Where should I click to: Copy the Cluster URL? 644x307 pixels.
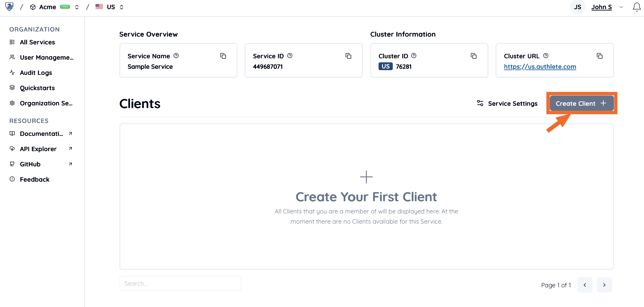point(600,56)
